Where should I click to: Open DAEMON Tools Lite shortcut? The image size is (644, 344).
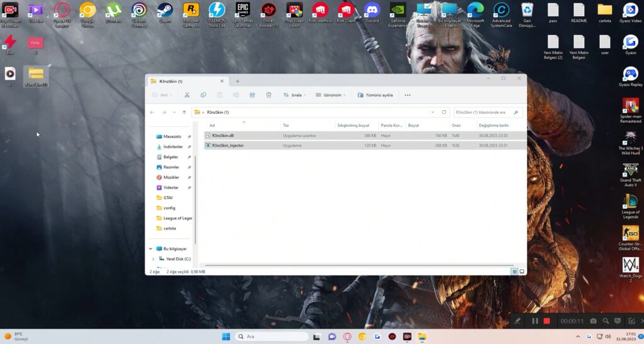217,14
